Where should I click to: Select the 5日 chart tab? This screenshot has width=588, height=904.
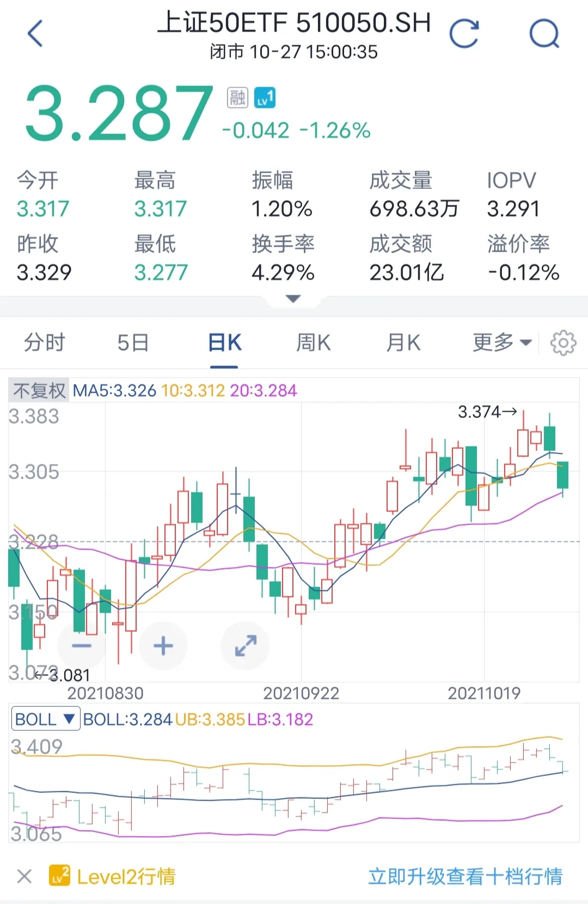(133, 343)
